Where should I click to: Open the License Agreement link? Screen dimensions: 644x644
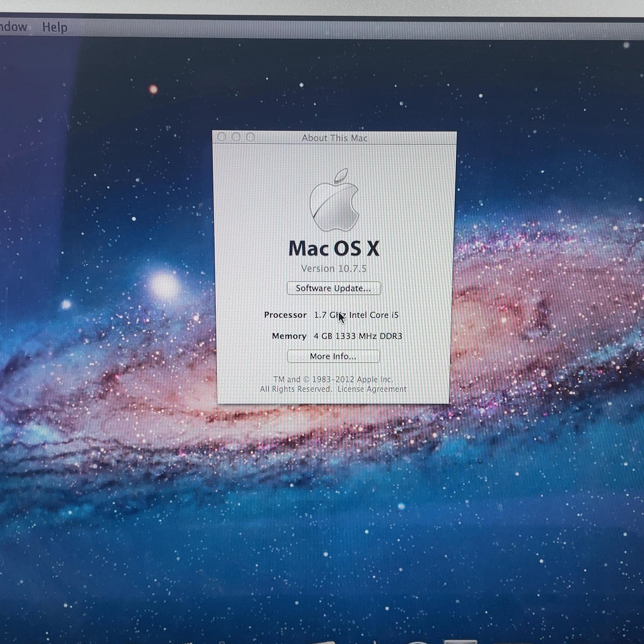[x=372, y=389]
